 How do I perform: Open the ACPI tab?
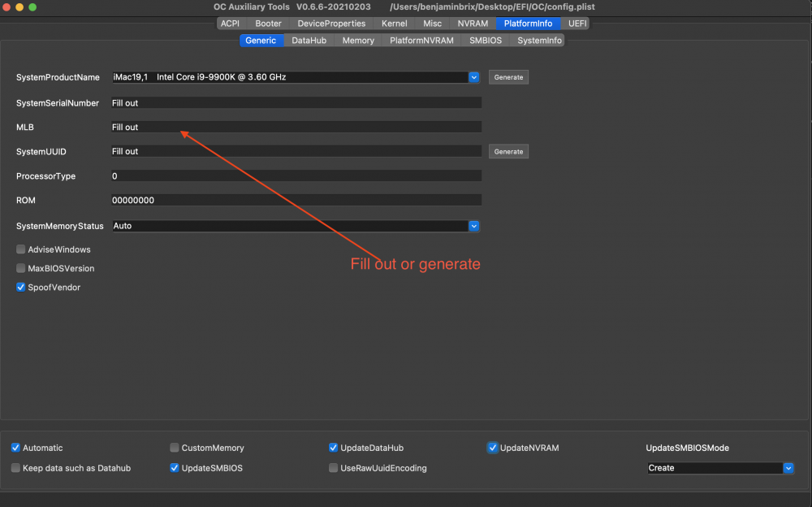230,24
